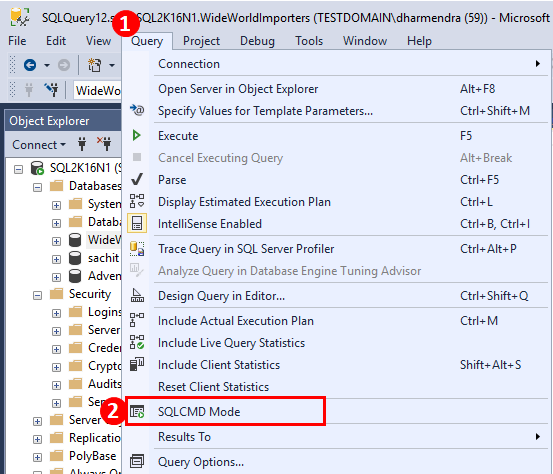Click the navigate back arrow toolbar icon
Screen dimensions: 553x474
tap(30, 65)
